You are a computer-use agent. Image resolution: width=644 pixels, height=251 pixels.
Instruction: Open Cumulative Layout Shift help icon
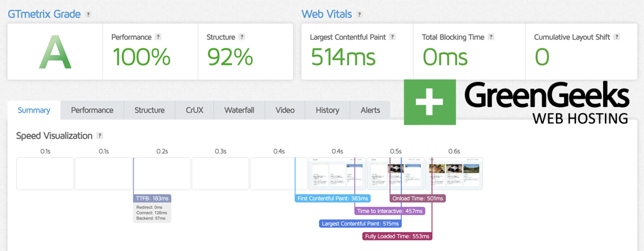click(616, 37)
